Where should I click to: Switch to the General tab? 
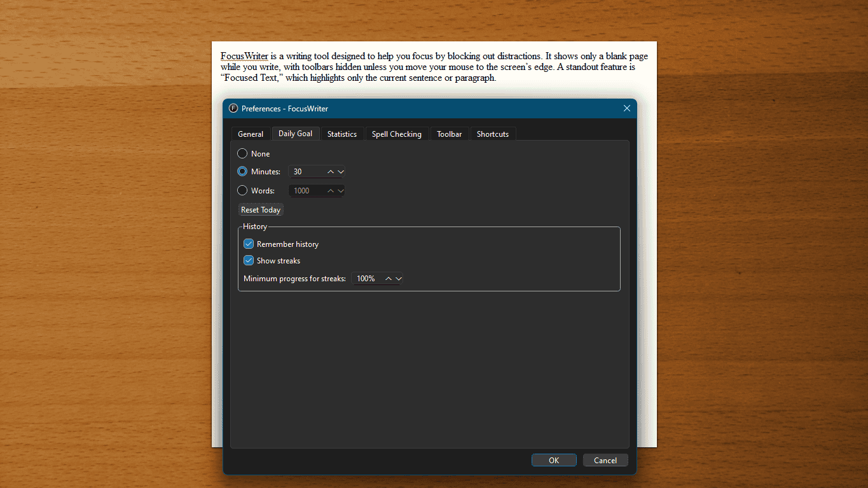[x=251, y=134]
